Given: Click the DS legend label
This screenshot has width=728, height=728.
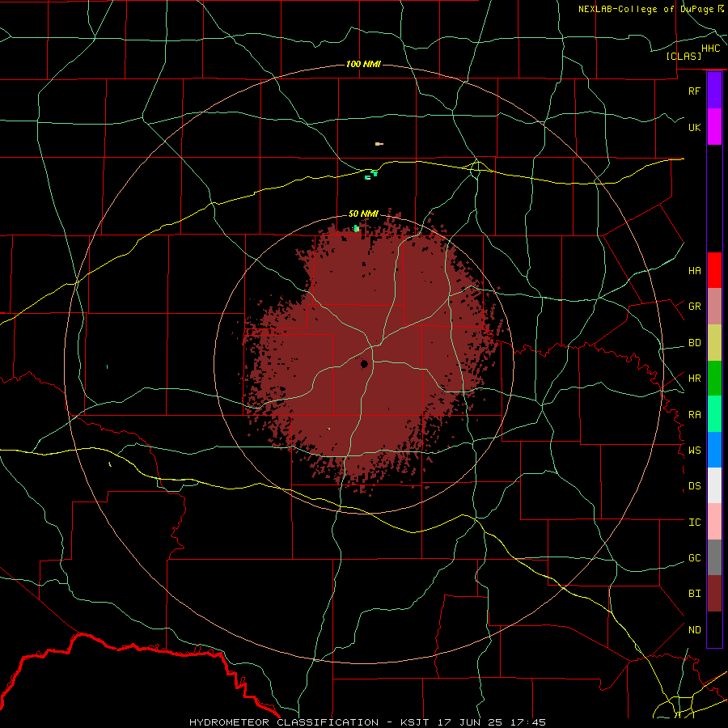Looking at the screenshot, I should click(694, 486).
